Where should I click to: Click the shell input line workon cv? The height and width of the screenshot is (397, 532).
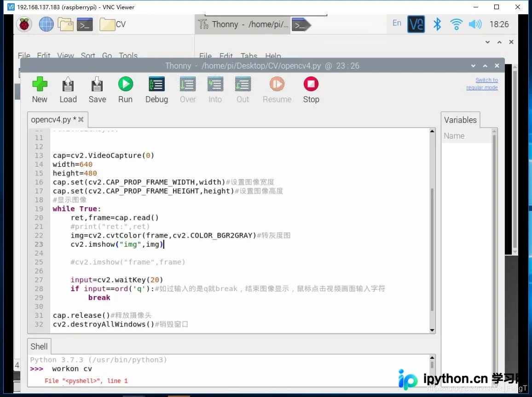(x=72, y=369)
